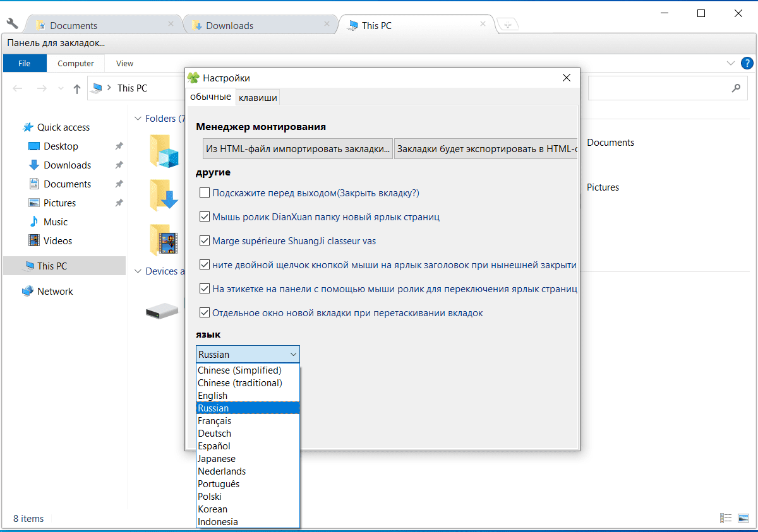Screen dimensions: 758x532
Task: Go forward with the forward arrow
Action: point(42,88)
